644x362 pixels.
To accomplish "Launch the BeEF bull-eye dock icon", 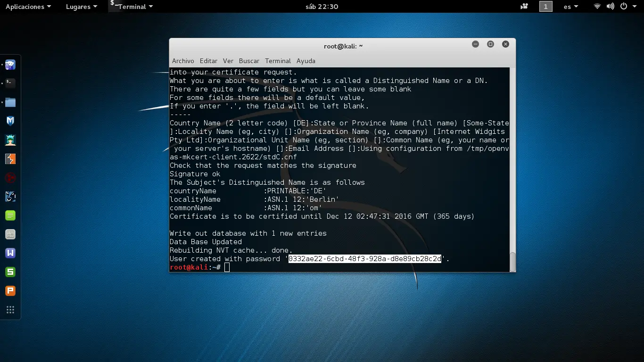I will coord(10,197).
